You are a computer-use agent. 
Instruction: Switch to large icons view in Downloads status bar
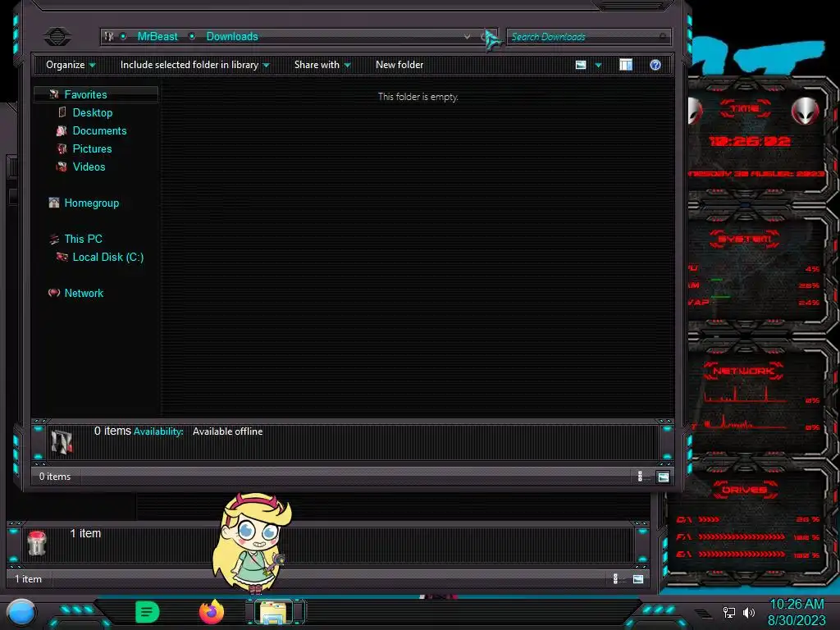pos(663,477)
